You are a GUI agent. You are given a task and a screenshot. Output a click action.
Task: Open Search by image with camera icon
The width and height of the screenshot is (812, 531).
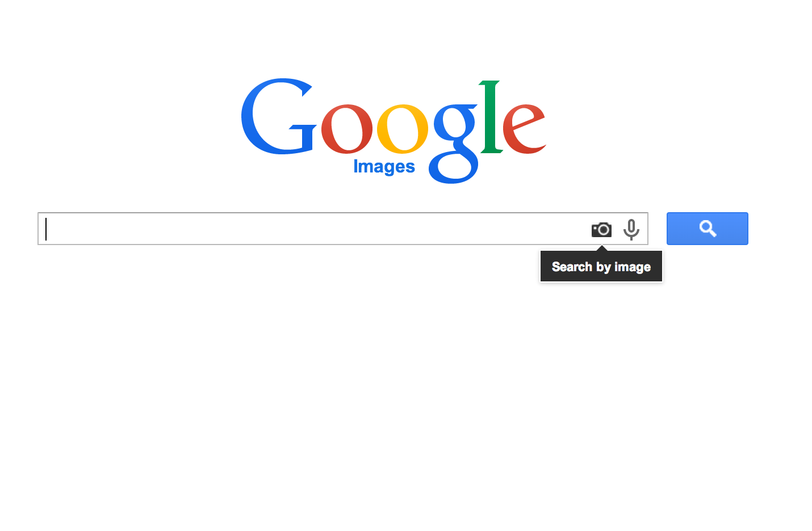pos(601,229)
